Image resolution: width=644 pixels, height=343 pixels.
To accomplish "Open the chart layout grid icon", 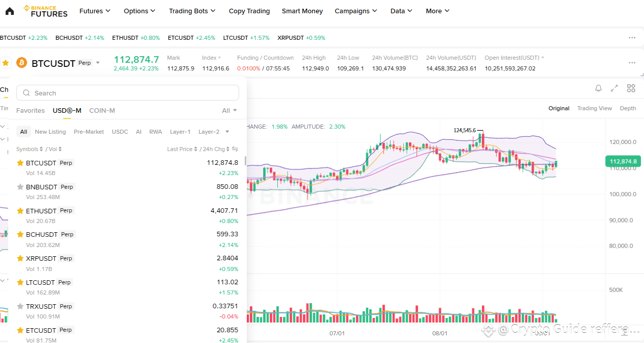I will click(631, 88).
